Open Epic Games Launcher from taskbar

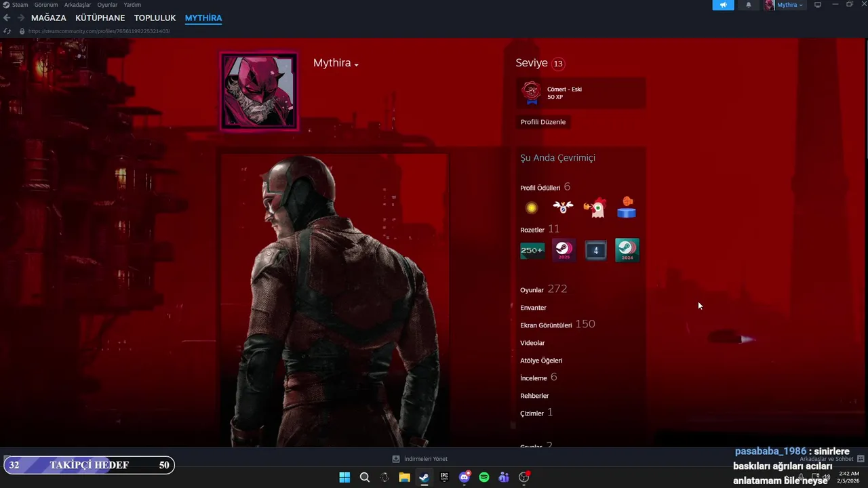[x=444, y=477]
